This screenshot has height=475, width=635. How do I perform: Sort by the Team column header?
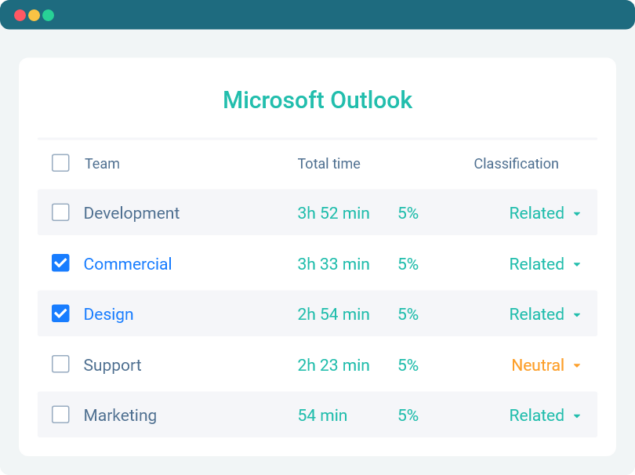102,164
